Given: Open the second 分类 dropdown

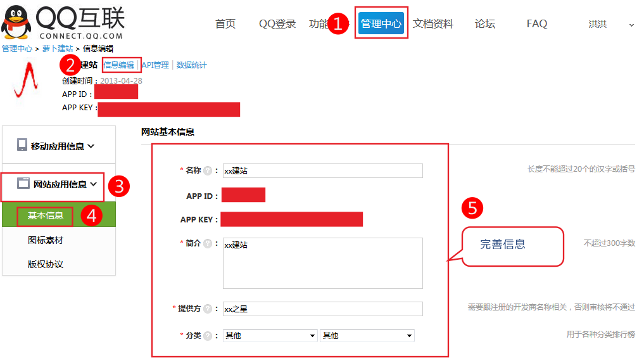Looking at the screenshot, I should tap(367, 336).
